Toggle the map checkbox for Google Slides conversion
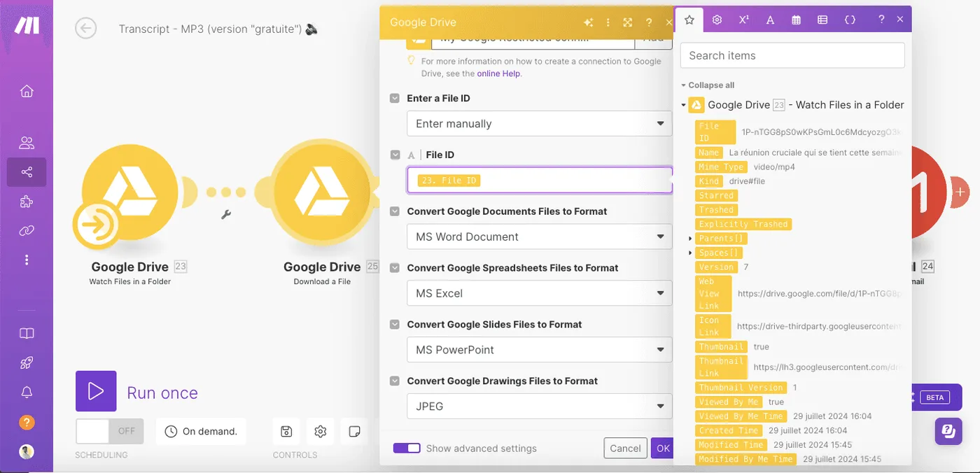 tap(395, 325)
